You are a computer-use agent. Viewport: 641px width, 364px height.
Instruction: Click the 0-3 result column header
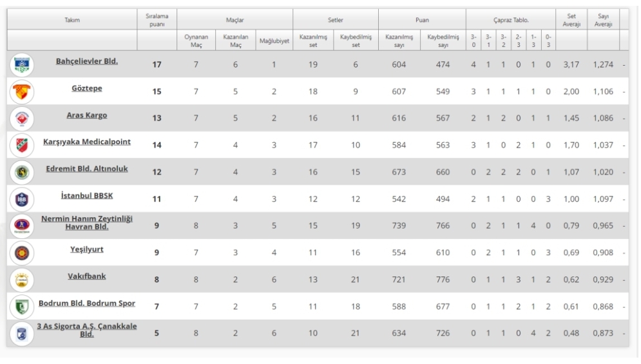pos(549,41)
